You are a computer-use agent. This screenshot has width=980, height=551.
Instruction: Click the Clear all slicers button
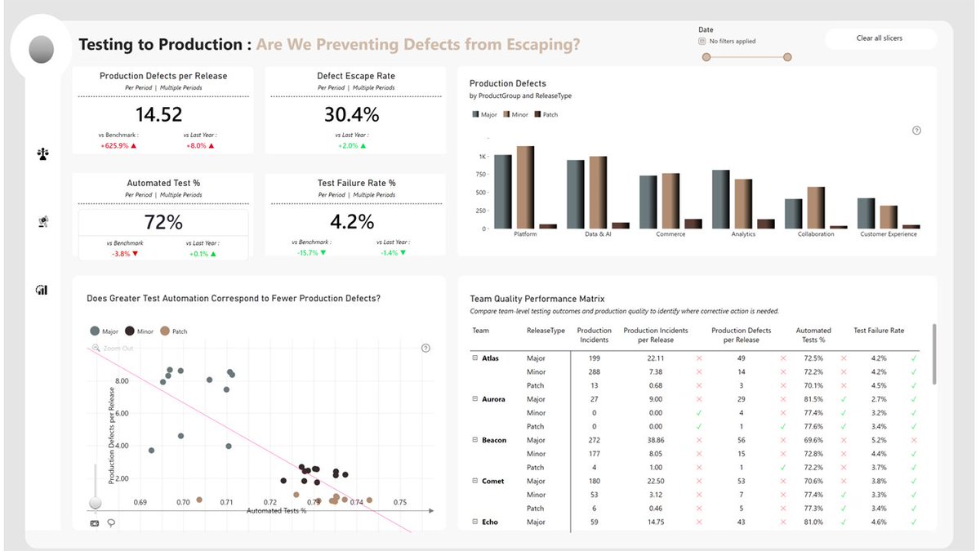pos(880,38)
